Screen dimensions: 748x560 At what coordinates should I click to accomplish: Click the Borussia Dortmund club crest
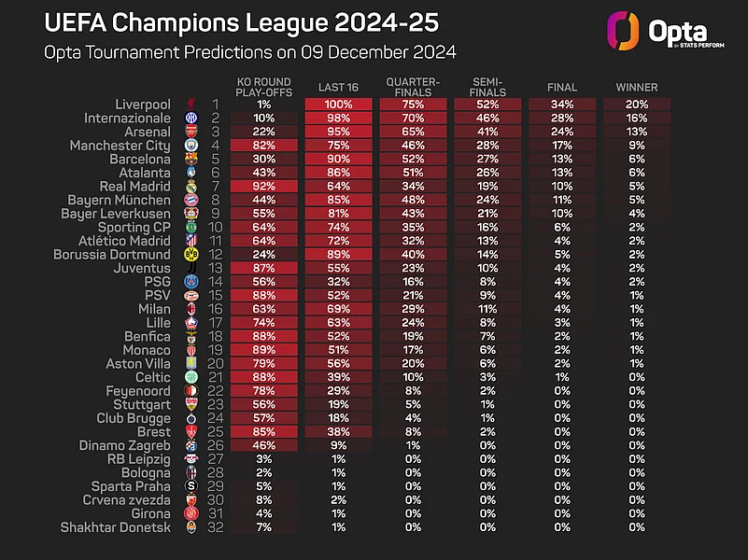(x=191, y=255)
